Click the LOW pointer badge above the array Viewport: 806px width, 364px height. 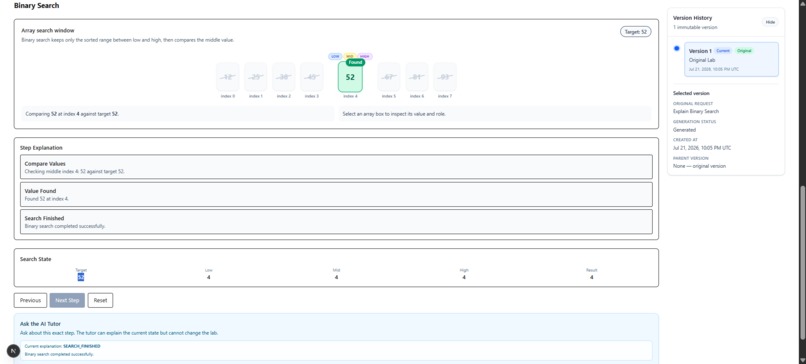[x=335, y=56]
